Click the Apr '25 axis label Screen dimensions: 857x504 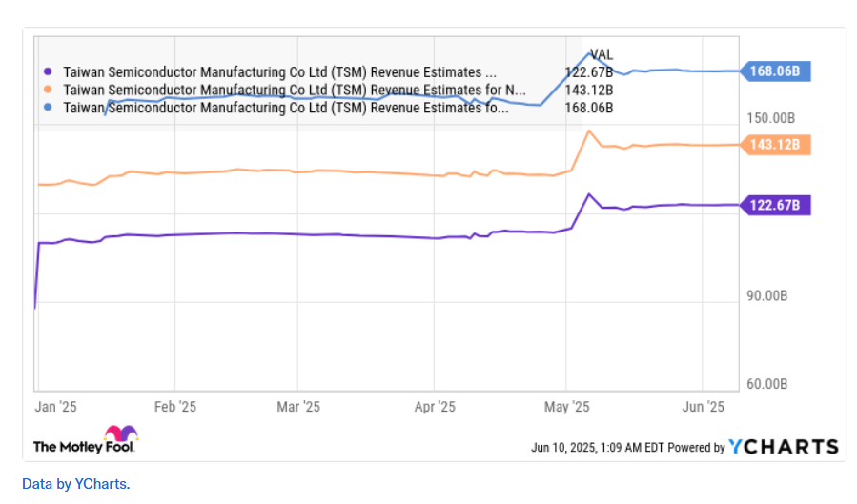tap(435, 407)
